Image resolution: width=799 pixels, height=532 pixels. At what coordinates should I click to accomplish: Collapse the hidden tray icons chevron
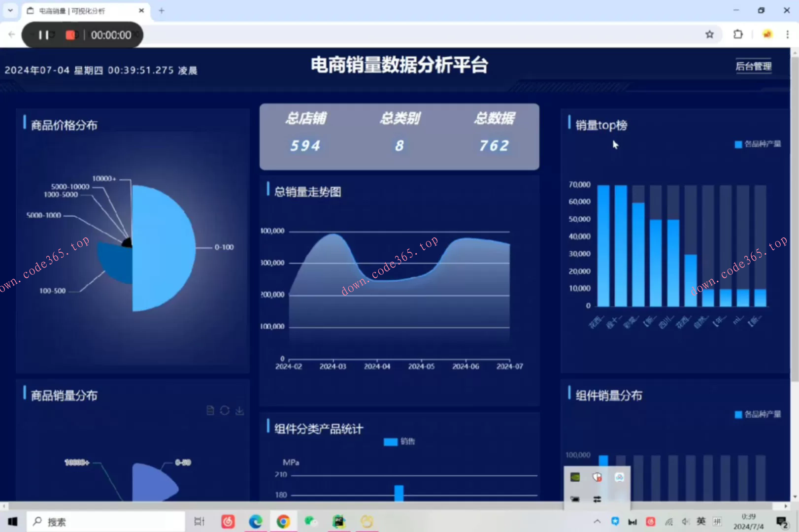click(x=597, y=521)
